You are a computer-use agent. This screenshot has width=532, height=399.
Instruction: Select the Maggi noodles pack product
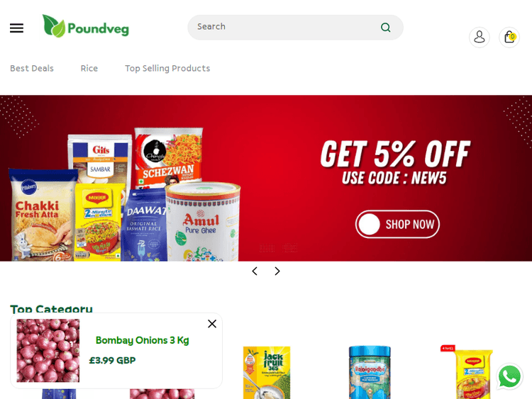pyautogui.click(x=471, y=373)
